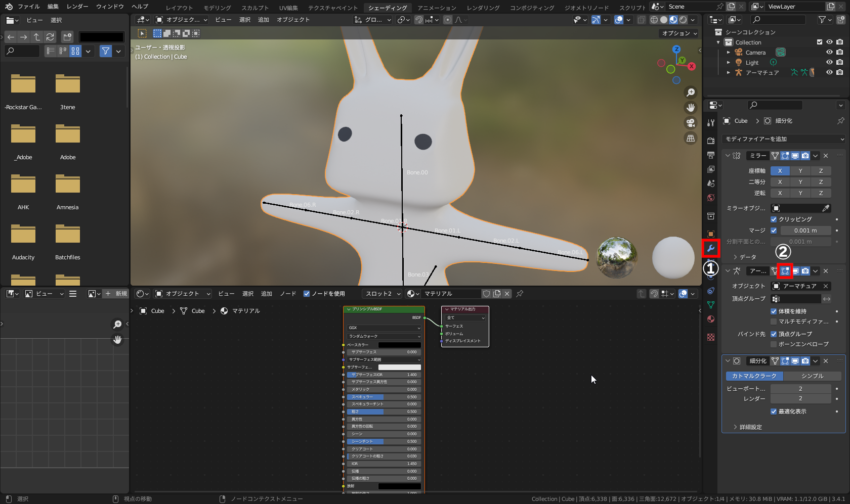Expand the Armature item in outliner
Image resolution: width=850 pixels, height=504 pixels.
click(729, 72)
